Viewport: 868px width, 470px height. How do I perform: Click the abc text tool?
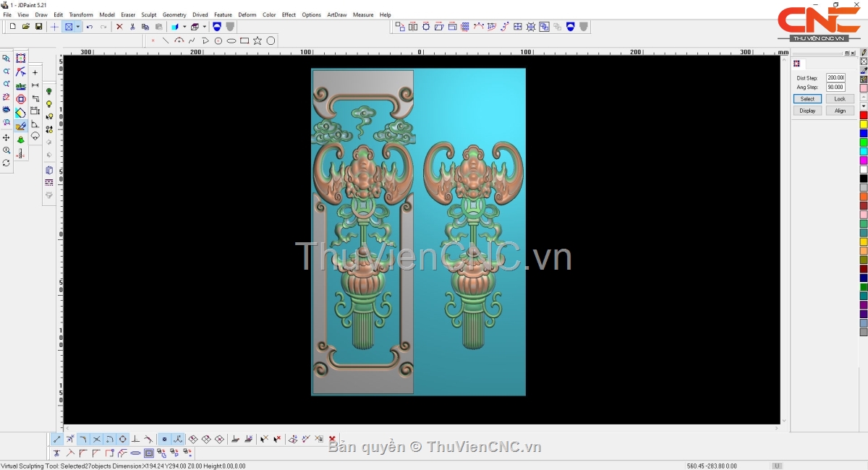(x=20, y=85)
